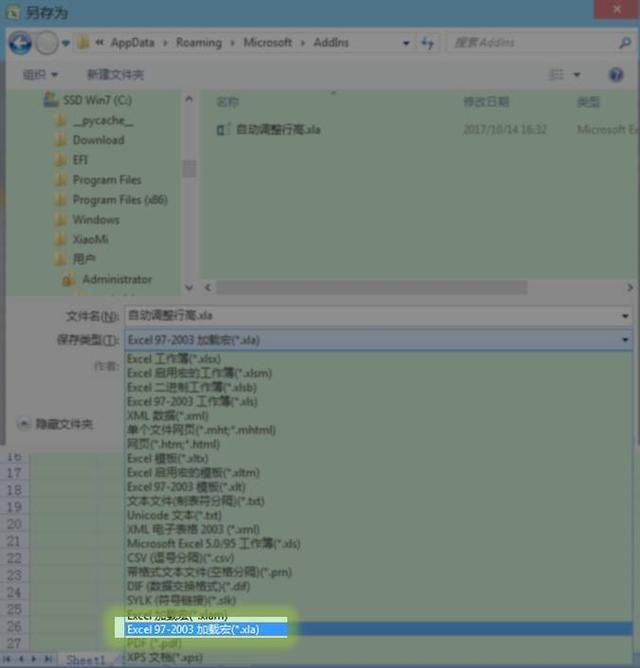
Task: Choose Unicode 文本(*.txt) file type
Action: [379, 515]
